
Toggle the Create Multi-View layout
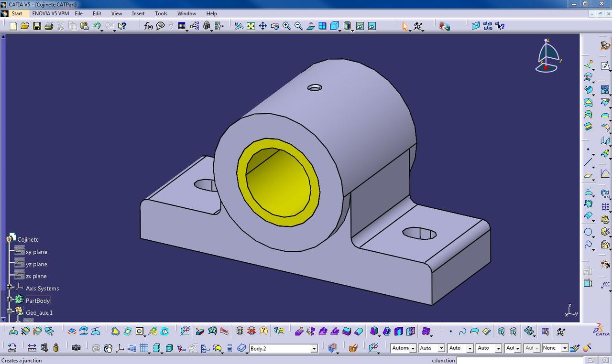coord(322,26)
